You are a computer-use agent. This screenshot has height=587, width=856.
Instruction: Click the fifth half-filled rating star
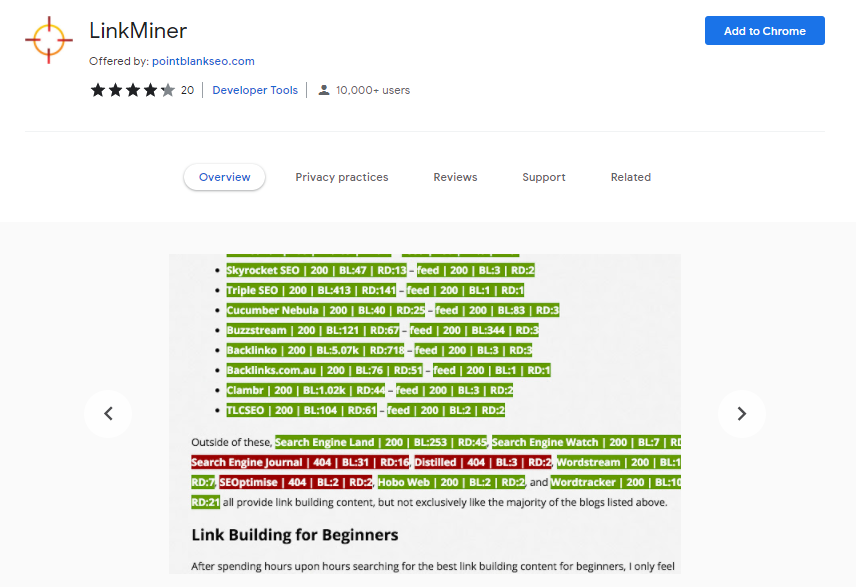point(167,90)
